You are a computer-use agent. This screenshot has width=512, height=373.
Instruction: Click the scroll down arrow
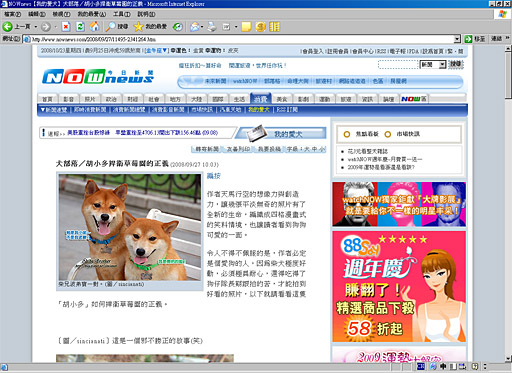tap(508, 359)
